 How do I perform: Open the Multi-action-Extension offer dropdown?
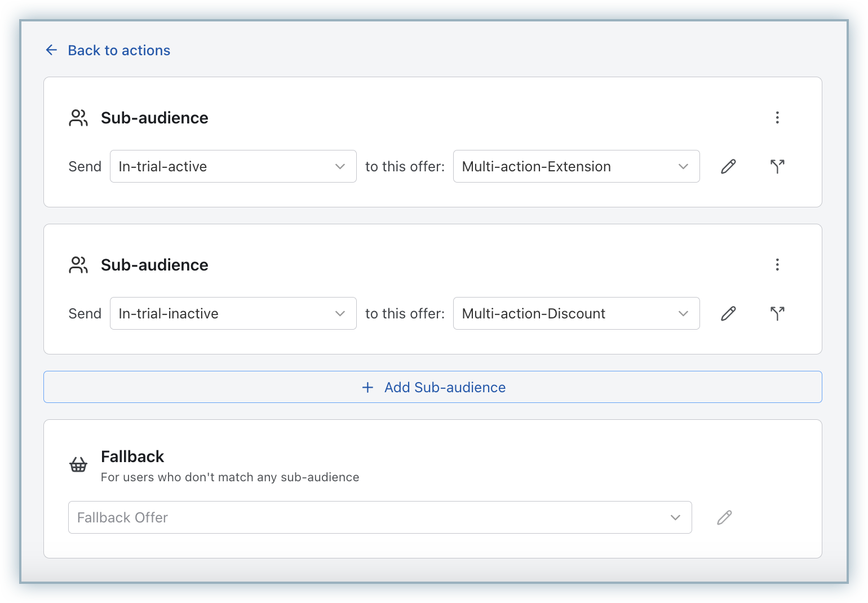pos(576,166)
